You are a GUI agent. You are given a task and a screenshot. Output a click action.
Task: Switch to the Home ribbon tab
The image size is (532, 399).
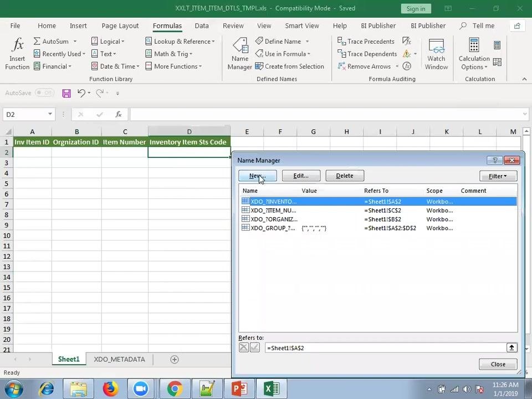pyautogui.click(x=47, y=26)
